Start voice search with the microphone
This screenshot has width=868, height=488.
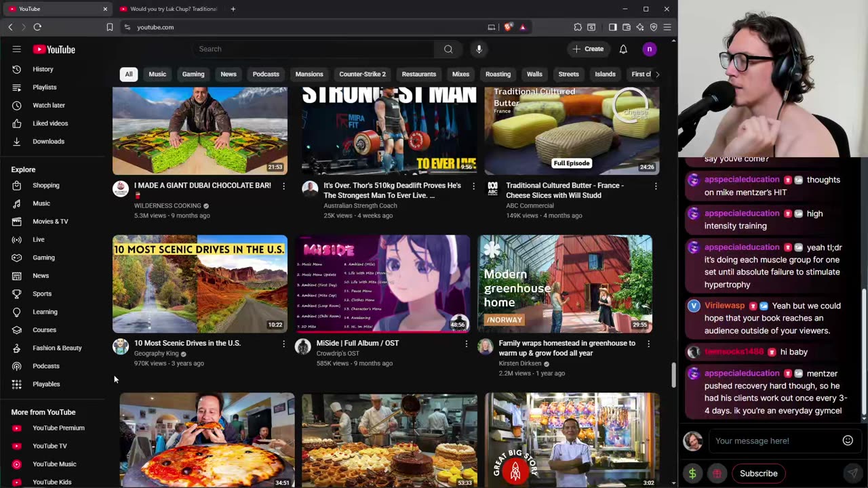pyautogui.click(x=479, y=49)
